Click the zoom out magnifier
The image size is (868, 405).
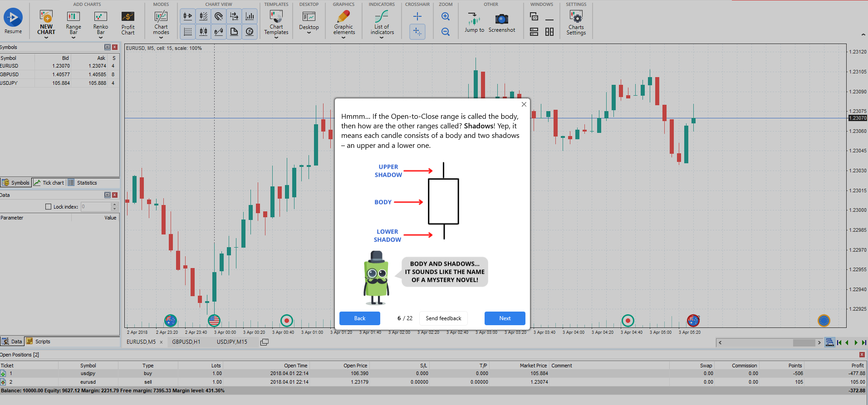[x=446, y=32]
